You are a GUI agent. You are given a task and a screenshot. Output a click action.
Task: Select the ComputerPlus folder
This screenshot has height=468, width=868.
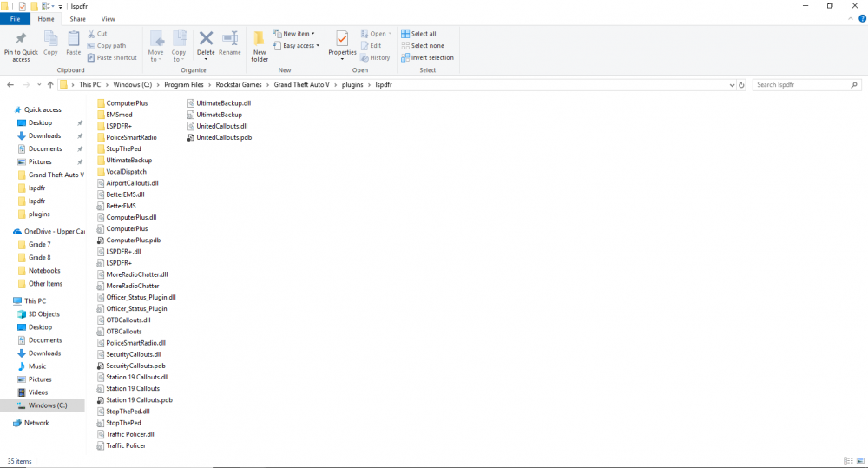point(127,103)
